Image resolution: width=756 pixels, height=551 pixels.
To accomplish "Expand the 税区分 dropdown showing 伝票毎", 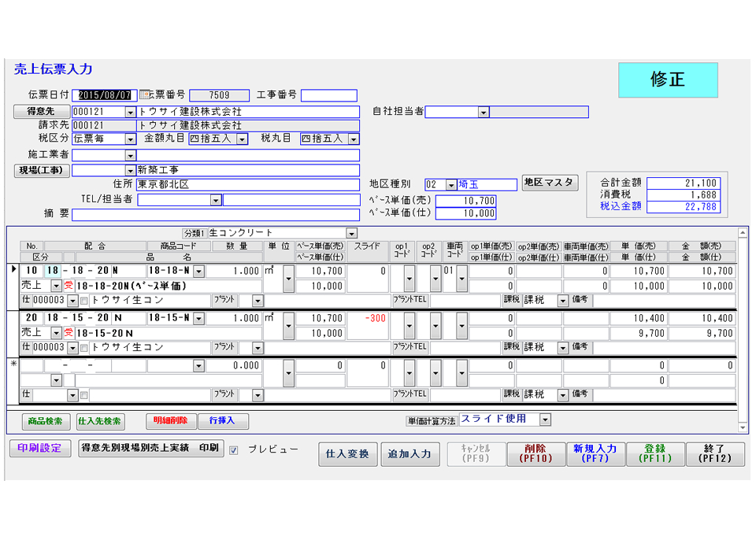I will click(x=131, y=139).
